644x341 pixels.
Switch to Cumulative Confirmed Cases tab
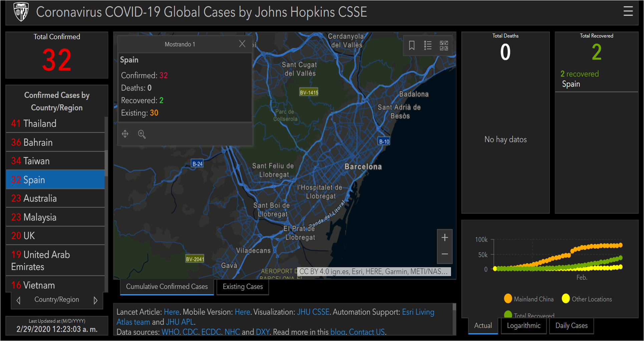tap(167, 287)
